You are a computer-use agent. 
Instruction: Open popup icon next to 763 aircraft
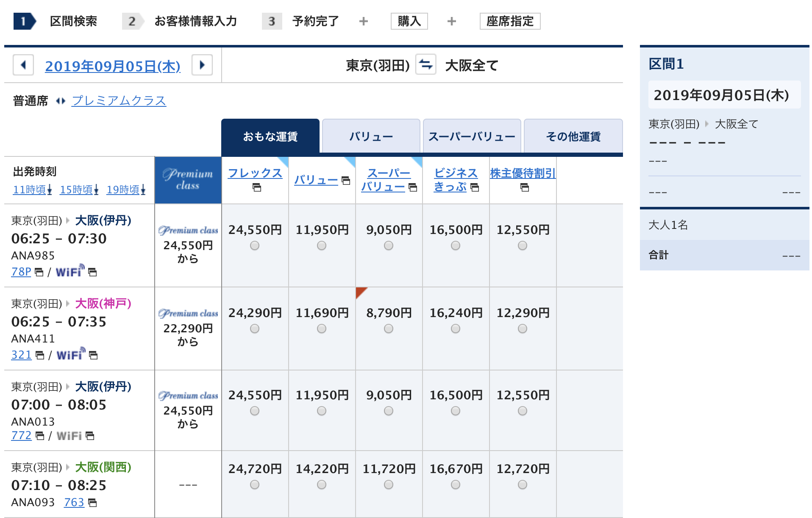tap(92, 503)
